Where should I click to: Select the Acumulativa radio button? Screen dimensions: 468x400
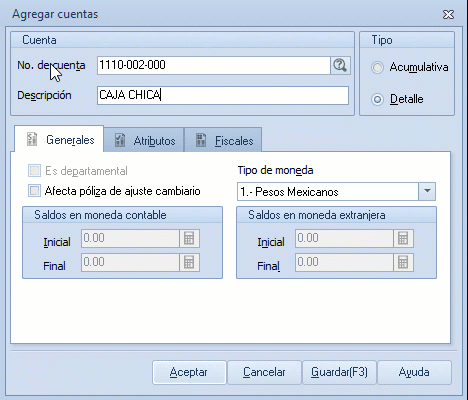377,67
